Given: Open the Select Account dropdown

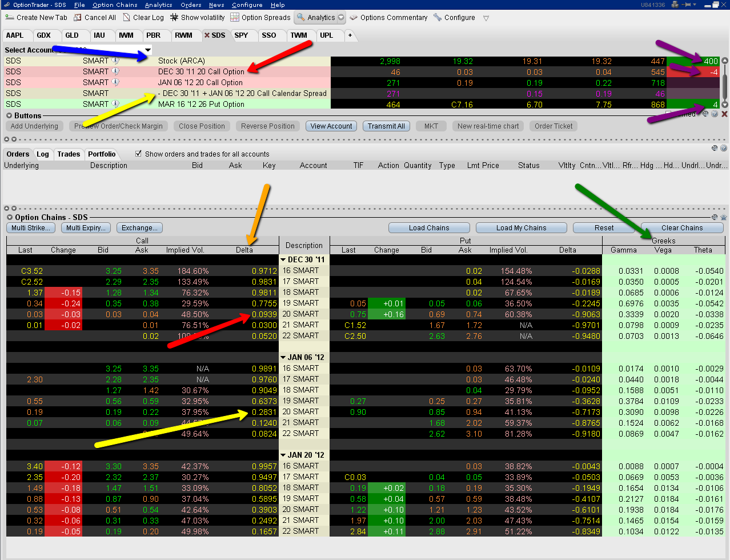Looking at the screenshot, I should pyautogui.click(x=148, y=50).
